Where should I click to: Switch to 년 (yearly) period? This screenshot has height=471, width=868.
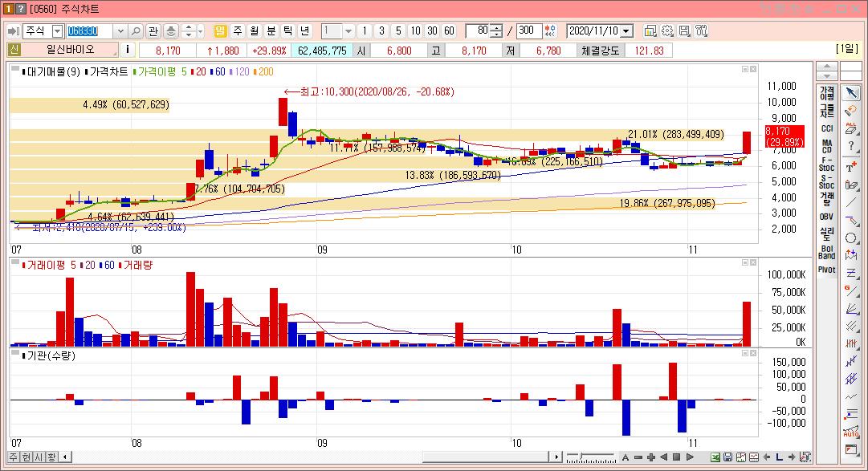[305, 31]
